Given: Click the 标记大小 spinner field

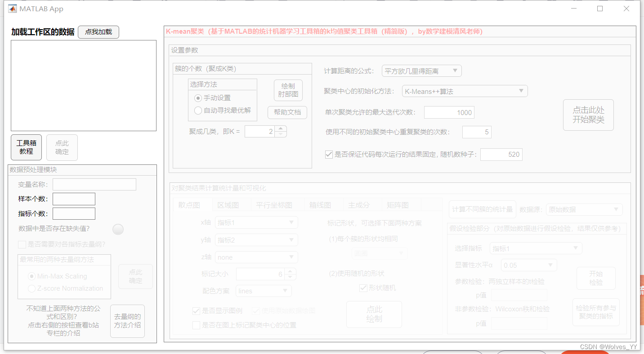Looking at the screenshot, I should [260, 274].
